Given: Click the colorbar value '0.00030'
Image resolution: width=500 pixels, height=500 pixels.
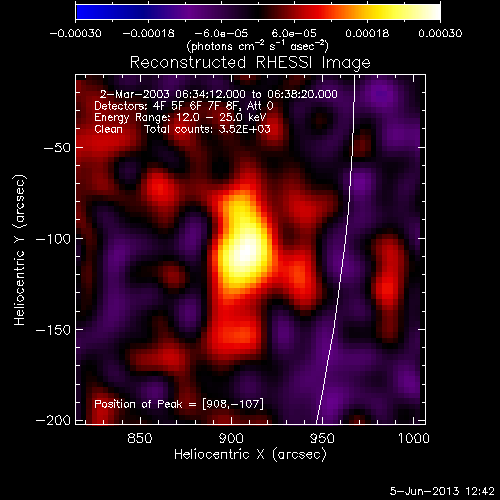Looking at the screenshot, I should tap(440, 33).
